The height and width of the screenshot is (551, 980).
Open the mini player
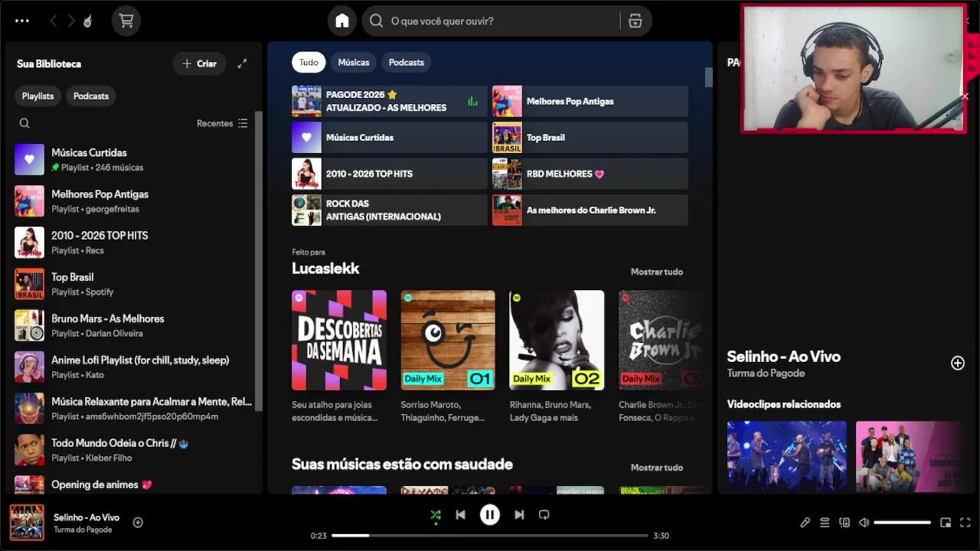point(946,523)
